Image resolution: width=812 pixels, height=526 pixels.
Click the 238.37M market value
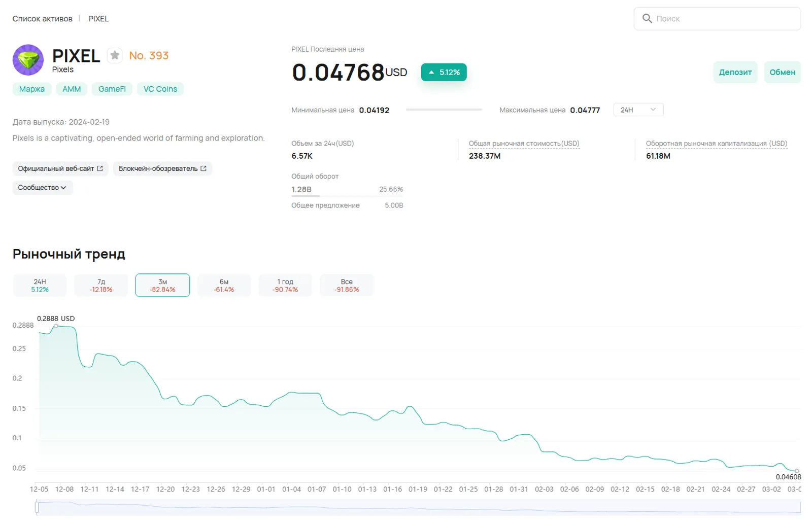pos(485,156)
